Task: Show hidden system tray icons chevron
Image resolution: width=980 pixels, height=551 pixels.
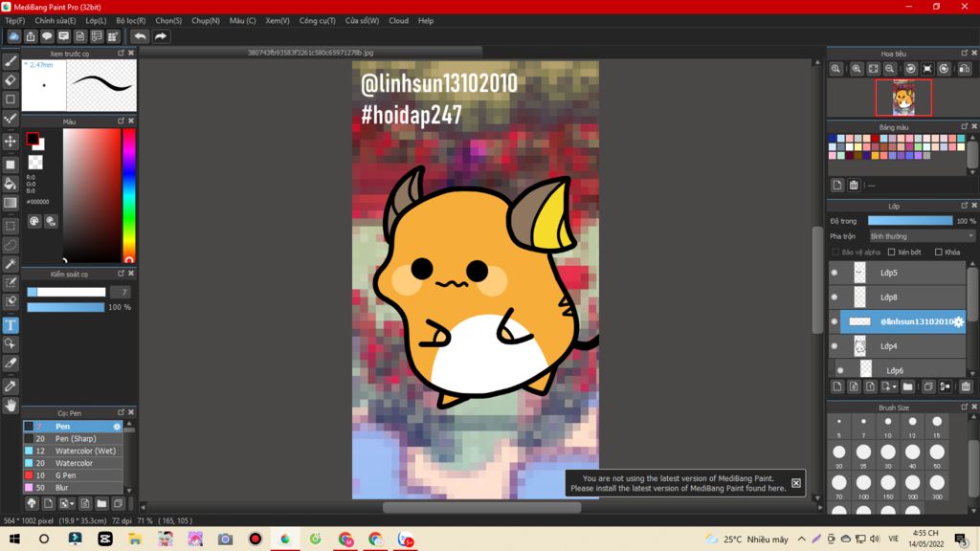Action: pyautogui.click(x=801, y=539)
